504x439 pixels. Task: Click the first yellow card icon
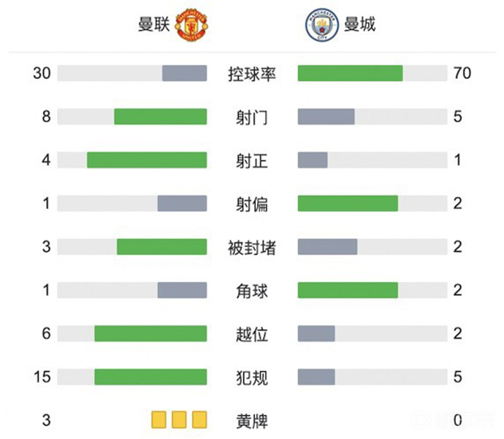(x=159, y=420)
